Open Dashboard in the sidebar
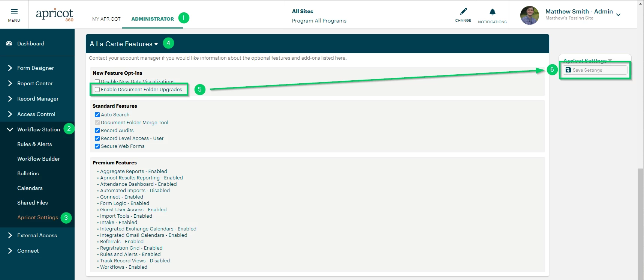 (31, 44)
